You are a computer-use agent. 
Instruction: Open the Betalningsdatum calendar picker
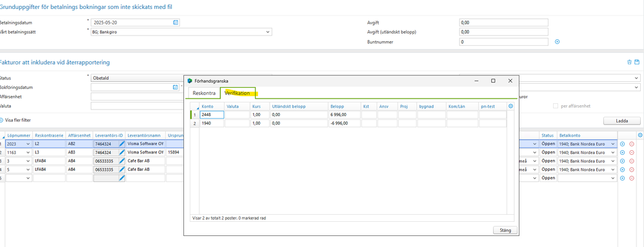[x=176, y=23]
